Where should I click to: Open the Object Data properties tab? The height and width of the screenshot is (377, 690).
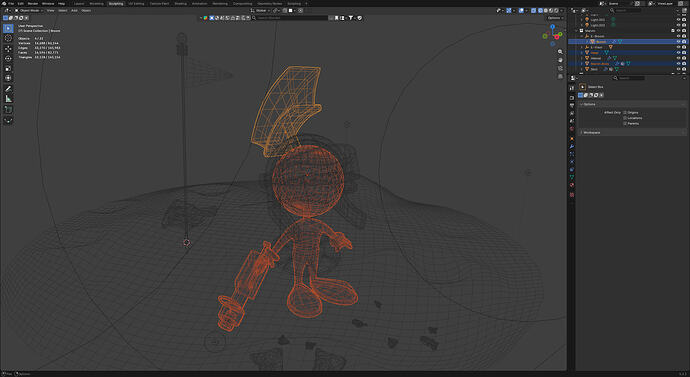pyautogui.click(x=572, y=177)
